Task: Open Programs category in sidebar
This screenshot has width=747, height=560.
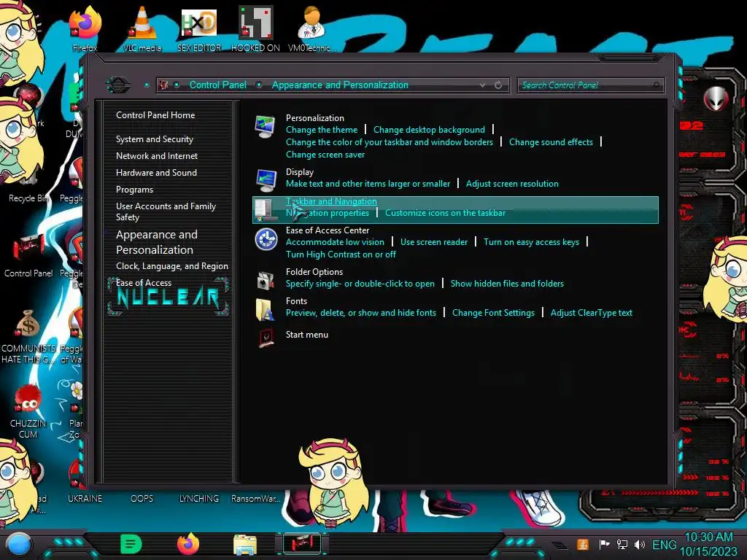Action: [134, 190]
